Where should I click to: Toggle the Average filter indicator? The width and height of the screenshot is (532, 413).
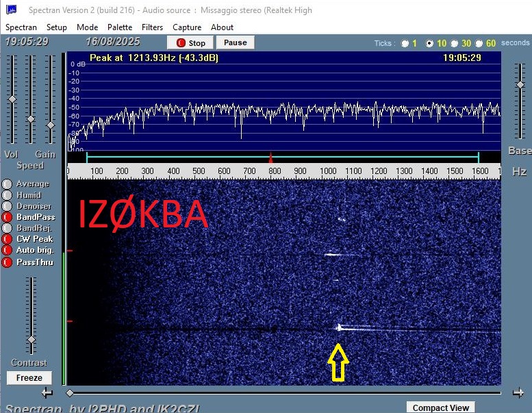(x=7, y=184)
